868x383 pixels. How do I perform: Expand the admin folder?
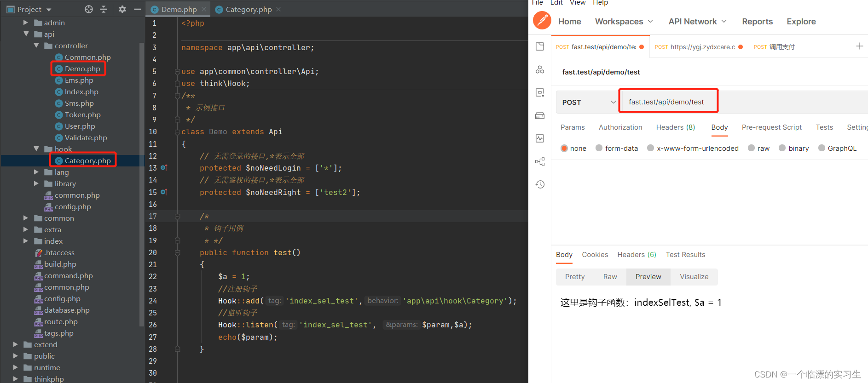[x=26, y=23]
